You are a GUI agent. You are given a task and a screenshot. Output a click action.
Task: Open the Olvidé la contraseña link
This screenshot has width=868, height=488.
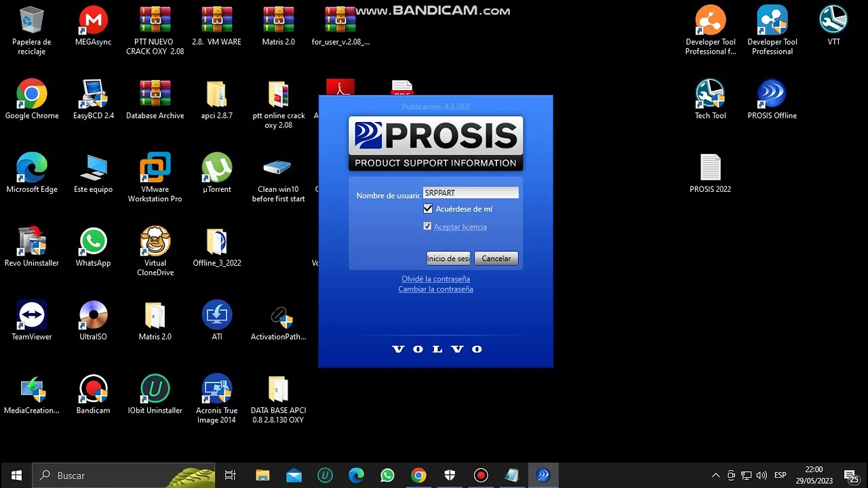[435, 279]
